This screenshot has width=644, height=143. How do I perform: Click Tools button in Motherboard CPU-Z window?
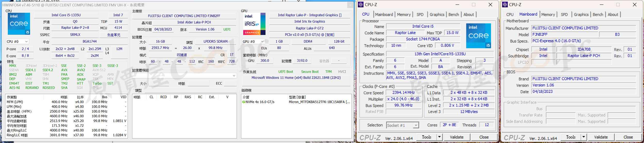571,137
